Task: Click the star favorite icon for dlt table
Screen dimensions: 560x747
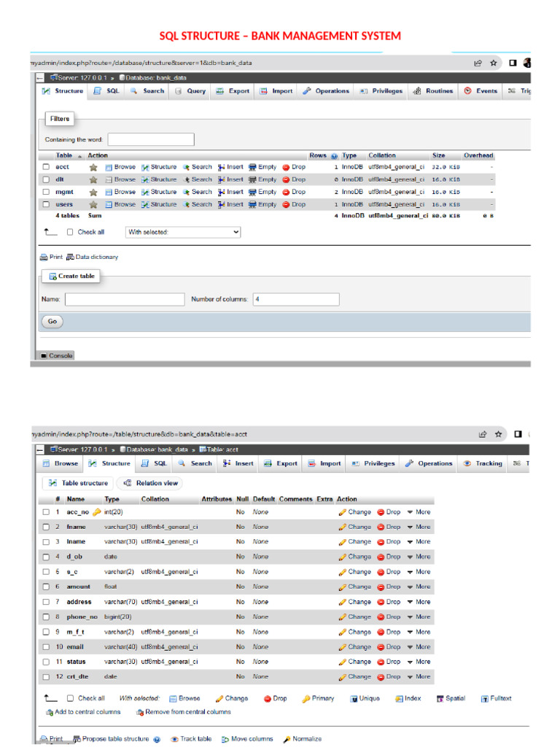Action: (x=93, y=179)
